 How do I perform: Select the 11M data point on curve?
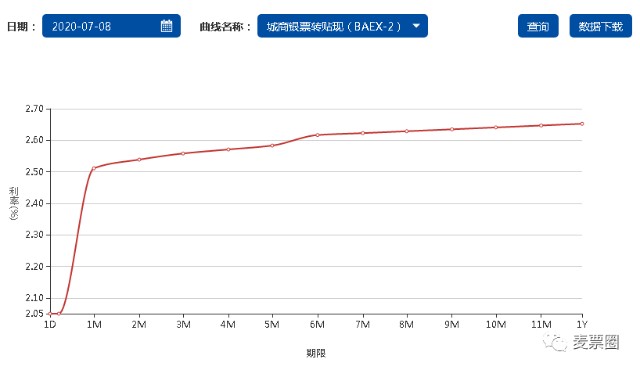541,125
